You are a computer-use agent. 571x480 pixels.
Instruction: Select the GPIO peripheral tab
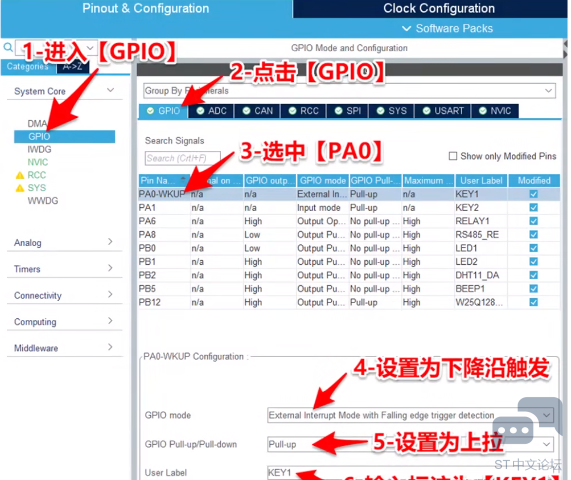pyautogui.click(x=163, y=111)
